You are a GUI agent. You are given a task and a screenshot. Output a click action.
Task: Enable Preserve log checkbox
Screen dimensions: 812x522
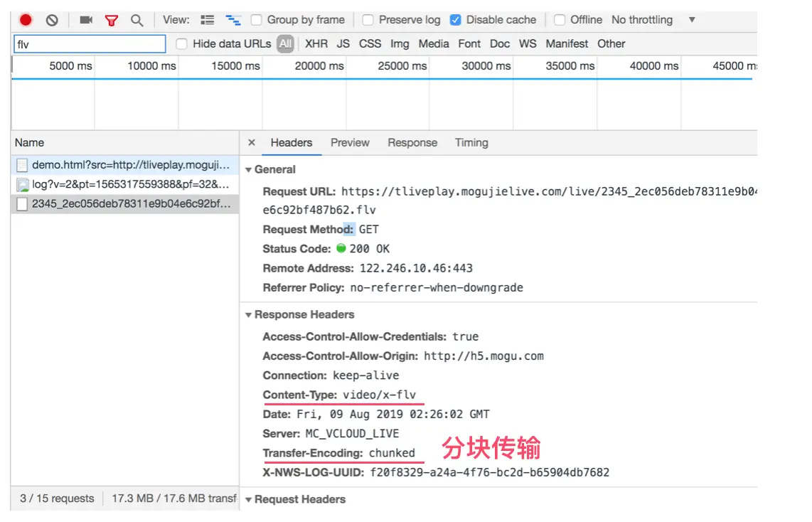368,20
